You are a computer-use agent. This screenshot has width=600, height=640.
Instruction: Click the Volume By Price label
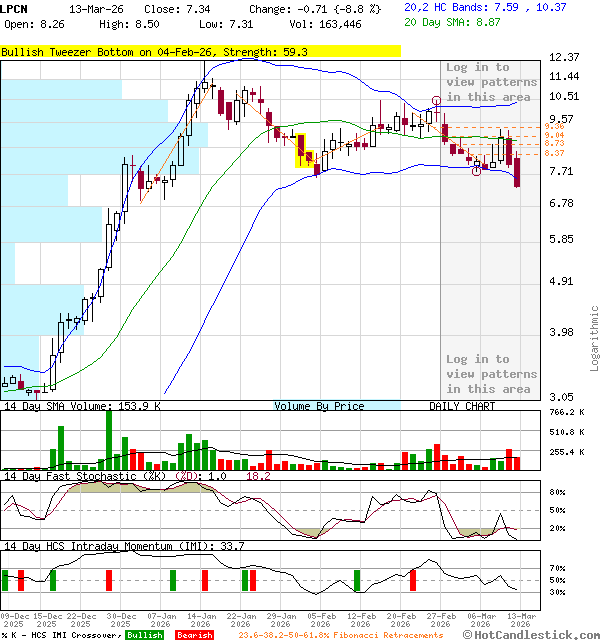tap(319, 406)
